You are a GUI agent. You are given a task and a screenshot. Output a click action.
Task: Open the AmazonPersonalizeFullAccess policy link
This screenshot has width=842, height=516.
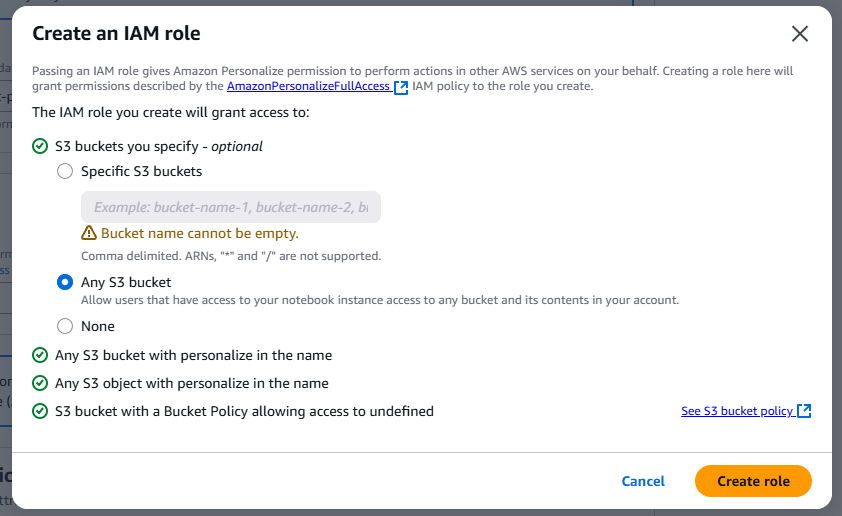[309, 87]
